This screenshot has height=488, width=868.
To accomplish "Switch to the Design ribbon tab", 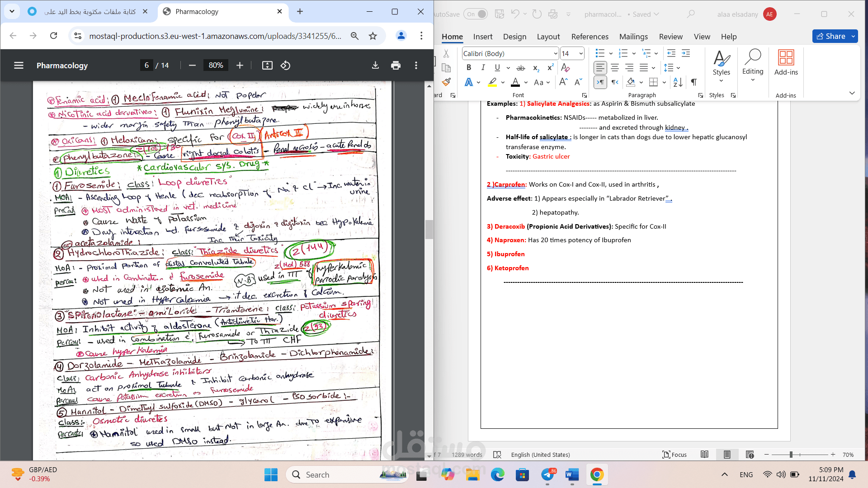I will tap(514, 37).
